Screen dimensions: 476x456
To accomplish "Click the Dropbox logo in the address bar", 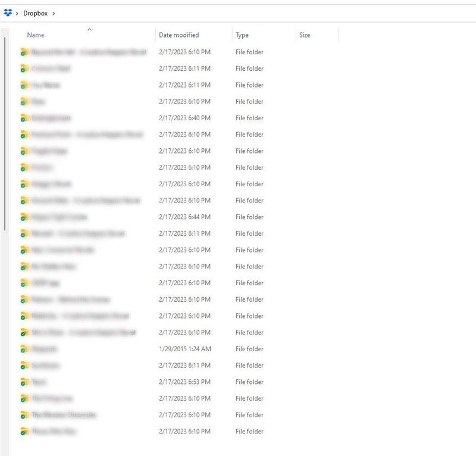I will click(8, 13).
